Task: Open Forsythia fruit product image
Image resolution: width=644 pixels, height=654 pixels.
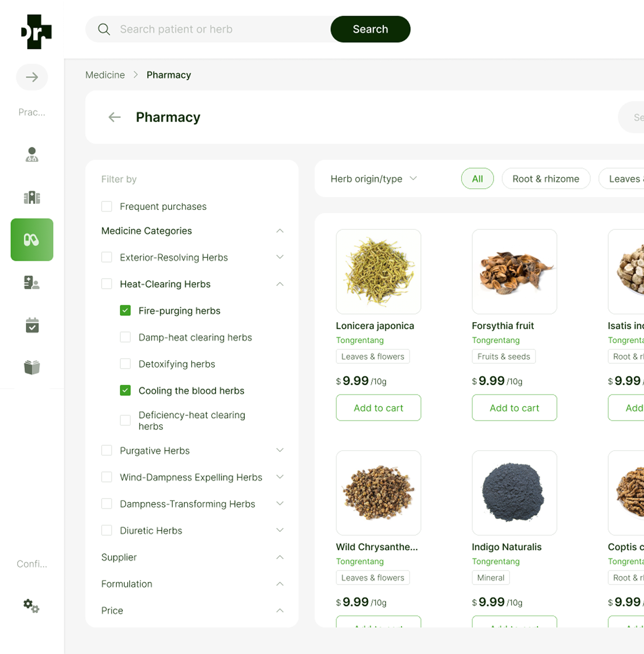Action: [x=514, y=272]
